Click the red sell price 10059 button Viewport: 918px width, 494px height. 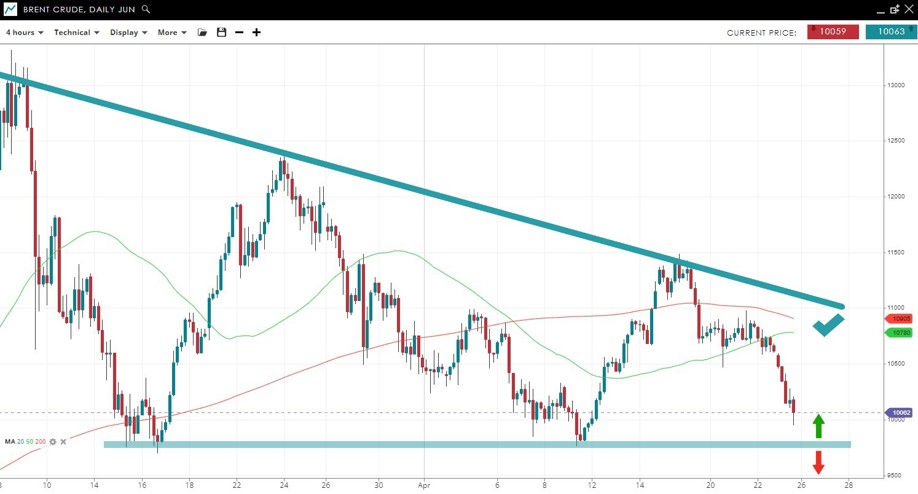point(832,32)
